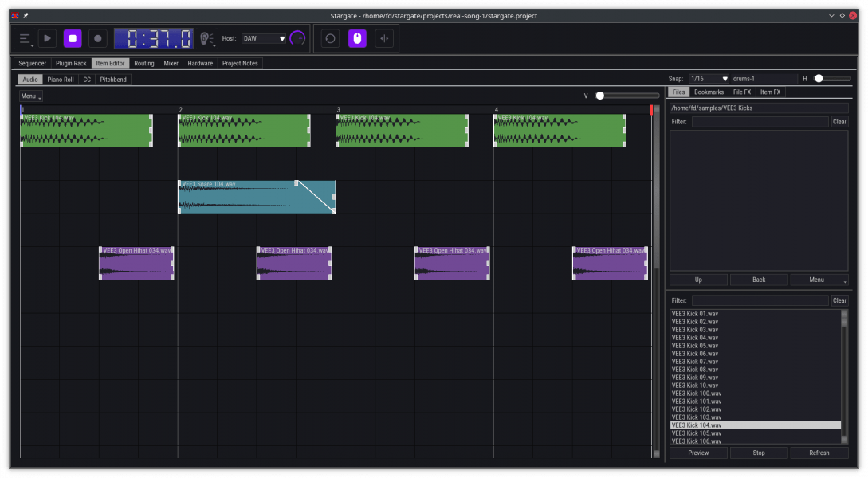Toggle loop mode with the circular arrow icon
The height and width of the screenshot is (478, 868).
[331, 38]
